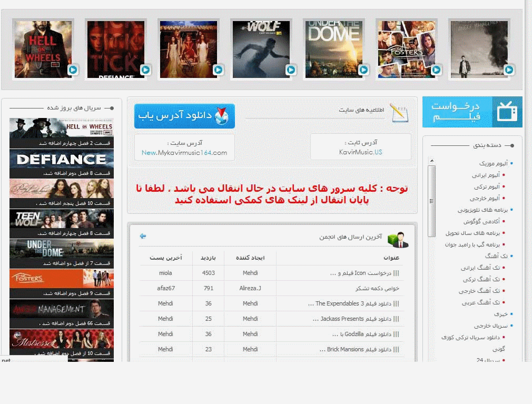The image size is (532, 404).
Task: Open forum topic درخواست فیلم Icon
Action: tap(364, 273)
